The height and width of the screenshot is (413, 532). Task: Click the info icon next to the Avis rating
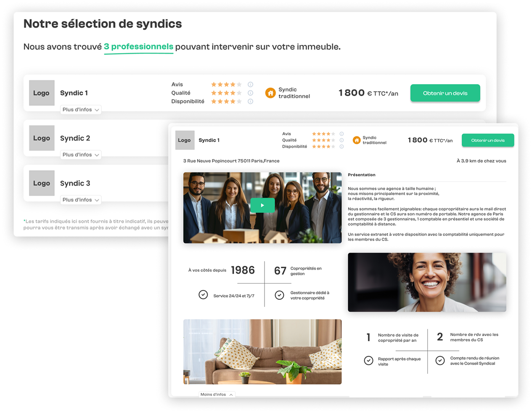tap(251, 84)
